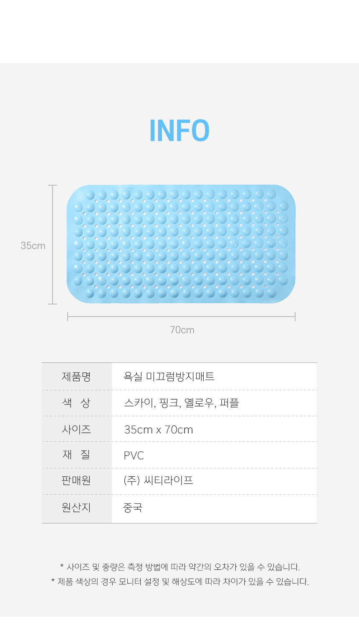This screenshot has height=644, width=359.
Task: Select the 색 상 header cell
Action: [77, 403]
